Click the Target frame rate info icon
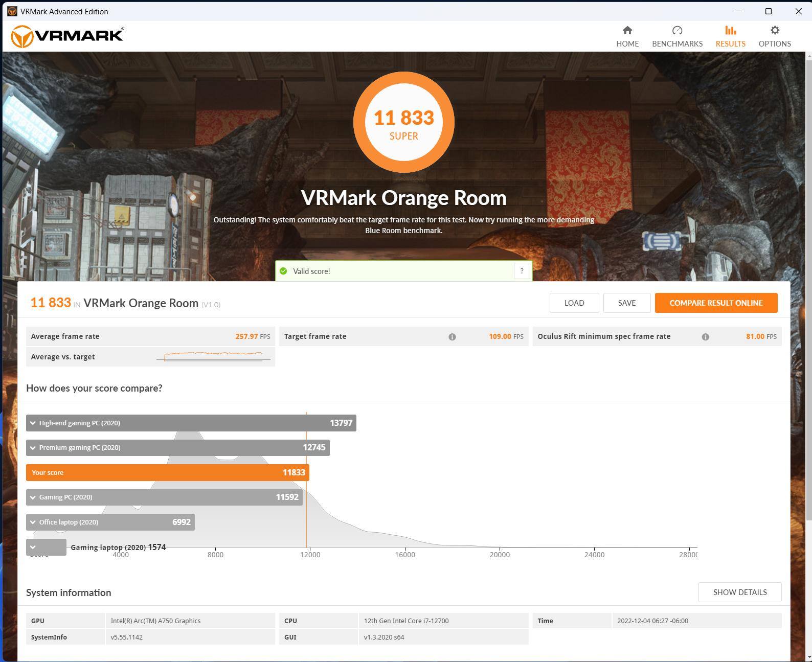 coord(452,337)
